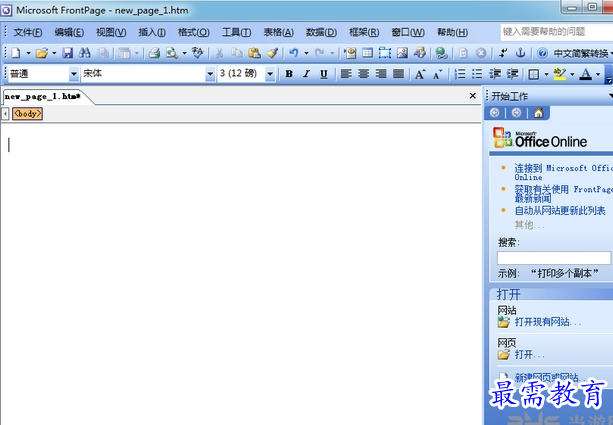This screenshot has width=613, height=425.
Task: Click the Decrease Font Size icon
Action: [437, 74]
